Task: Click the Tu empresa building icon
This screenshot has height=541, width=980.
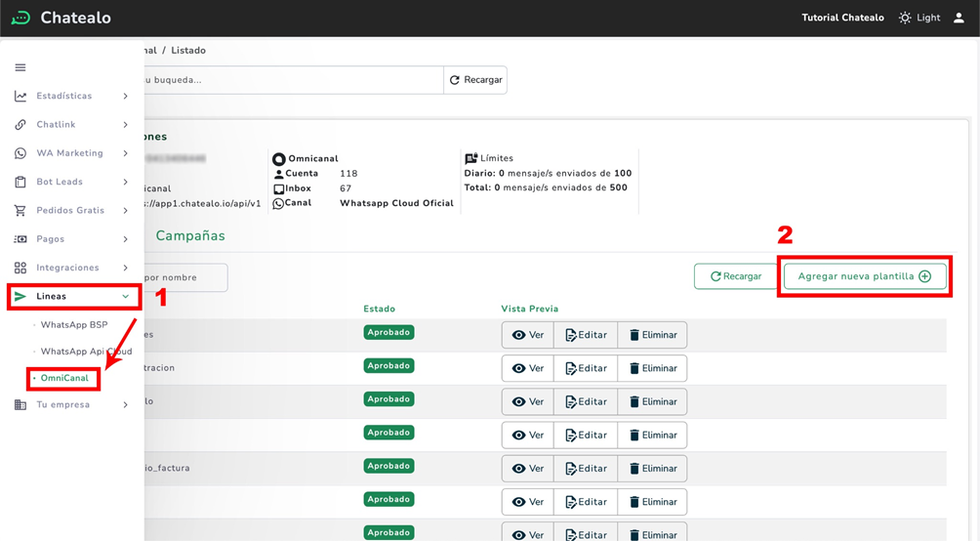Action: click(x=20, y=404)
